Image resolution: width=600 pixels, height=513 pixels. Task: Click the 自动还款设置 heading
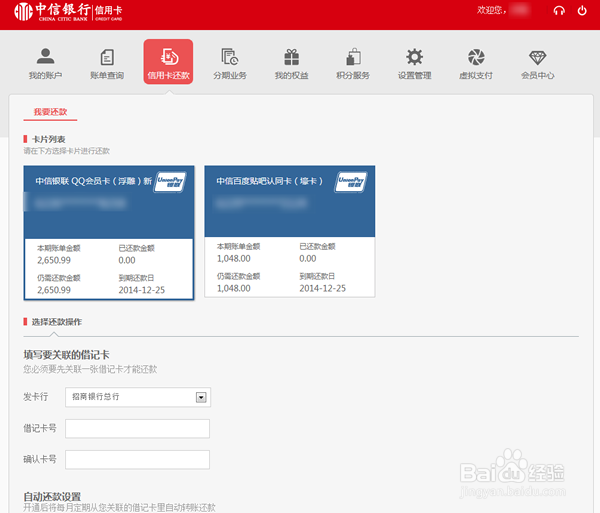pyautogui.click(x=52, y=497)
